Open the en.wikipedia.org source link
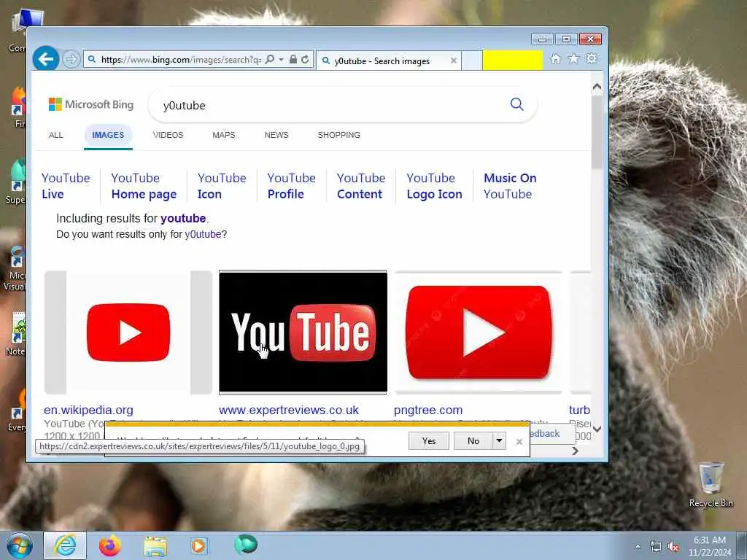The width and height of the screenshot is (747, 560). [88, 411]
